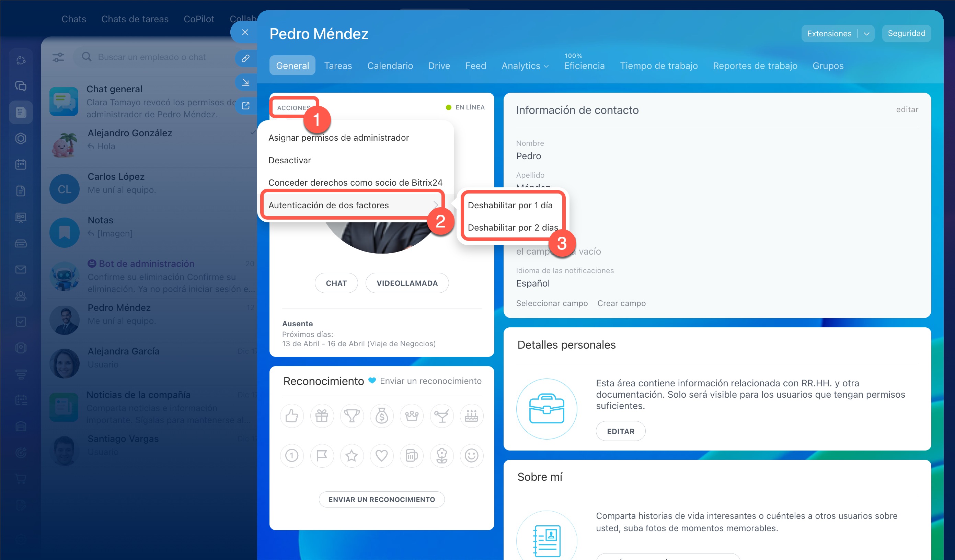Click the smiley face recognition icon
955x560 pixels.
[471, 455]
